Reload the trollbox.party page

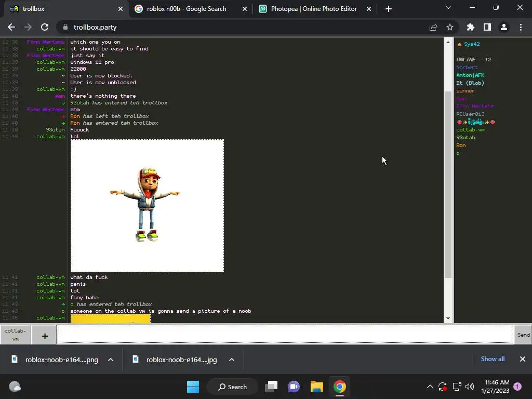pos(45,27)
